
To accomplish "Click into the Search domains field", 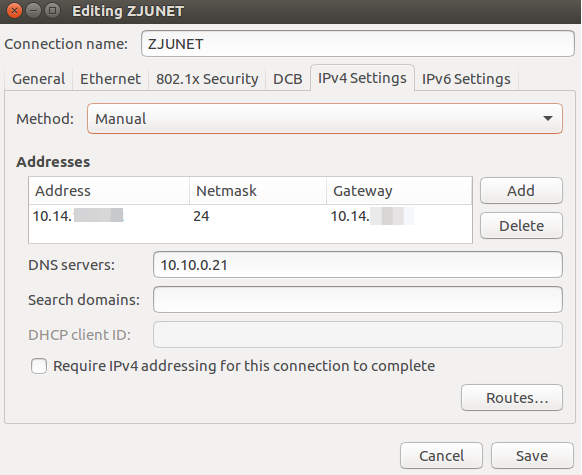I will pyautogui.click(x=358, y=299).
